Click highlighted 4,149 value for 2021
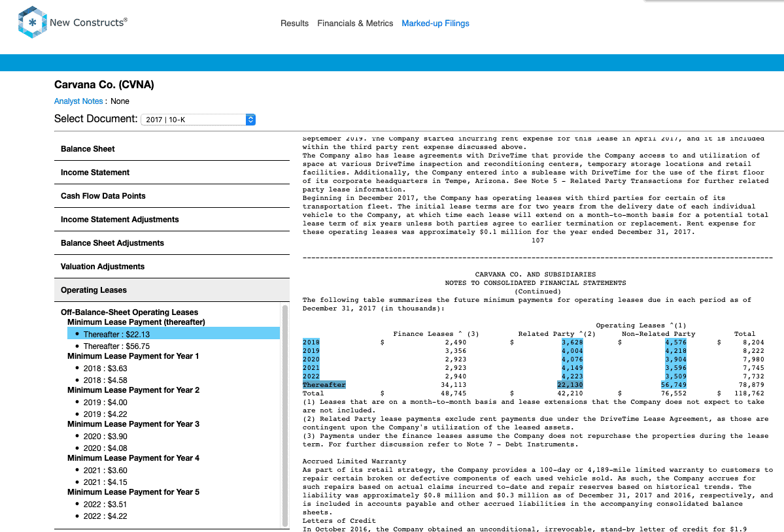Image resolution: width=784 pixels, height=532 pixels. [x=573, y=368]
